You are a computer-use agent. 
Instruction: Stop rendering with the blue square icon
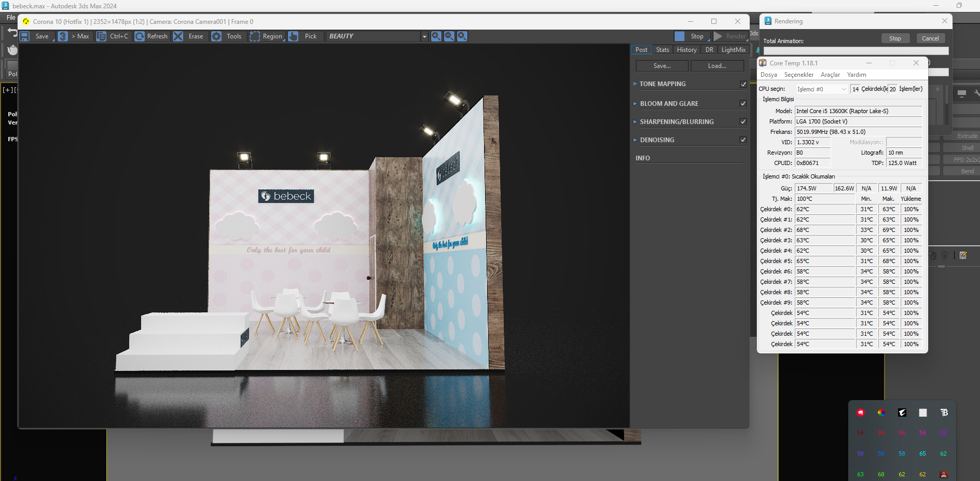point(680,36)
